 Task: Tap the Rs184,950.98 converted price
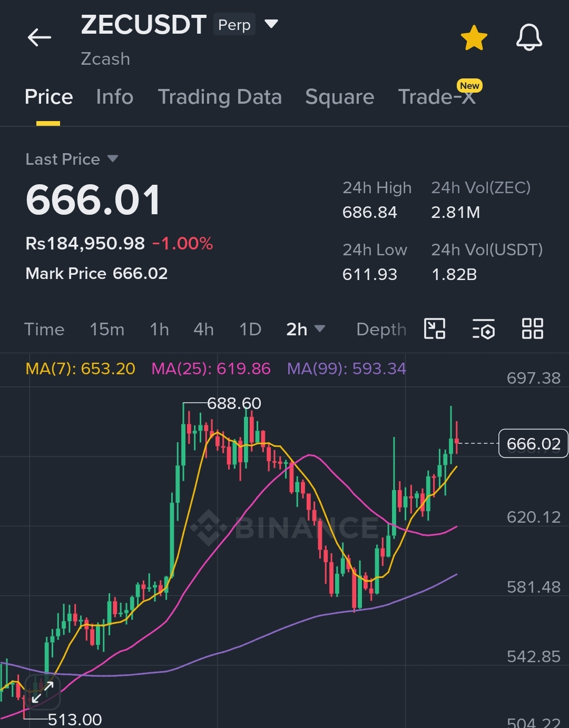pyautogui.click(x=85, y=243)
